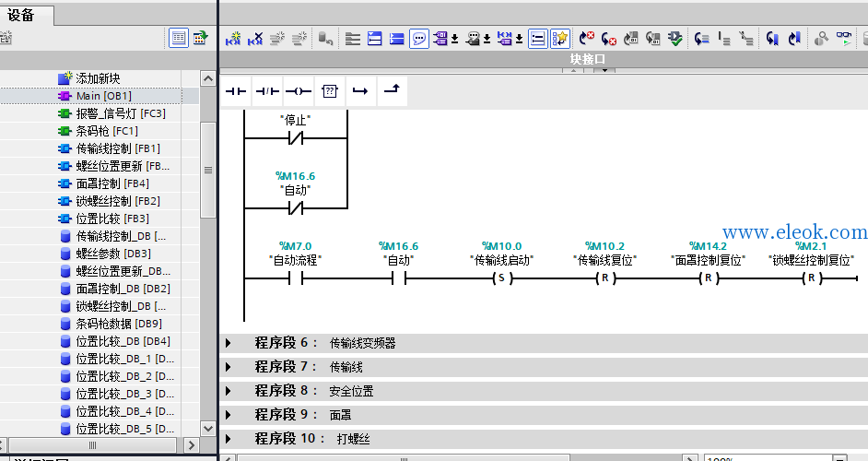This screenshot has height=461, width=868.
Task: Toggle free-form comments speech bubble
Action: 419,38
